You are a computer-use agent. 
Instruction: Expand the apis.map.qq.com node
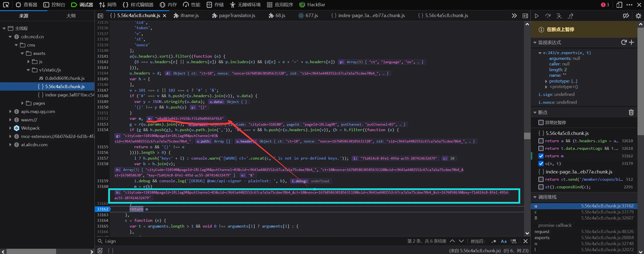(x=10, y=112)
